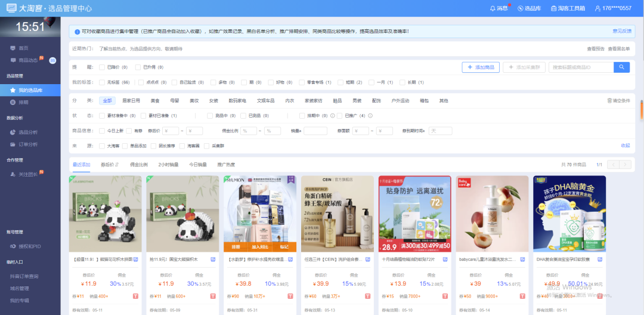The height and width of the screenshot is (315, 644).
Task: Check the 今日上新 checkbox
Action: (x=102, y=131)
